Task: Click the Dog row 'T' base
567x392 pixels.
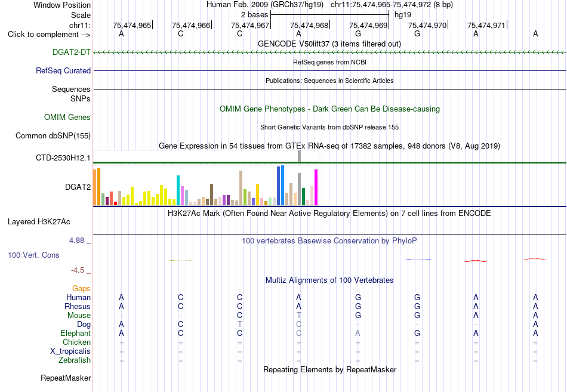Action: pos(240,325)
